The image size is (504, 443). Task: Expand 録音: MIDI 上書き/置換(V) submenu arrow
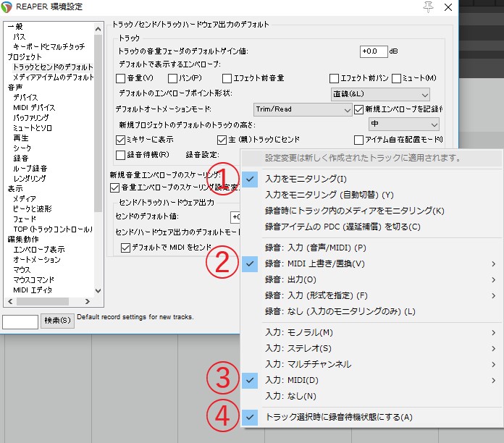point(493,264)
